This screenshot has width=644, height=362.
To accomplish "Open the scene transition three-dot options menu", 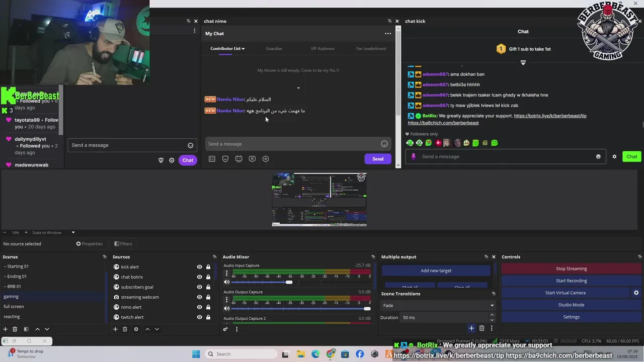I will [492, 328].
